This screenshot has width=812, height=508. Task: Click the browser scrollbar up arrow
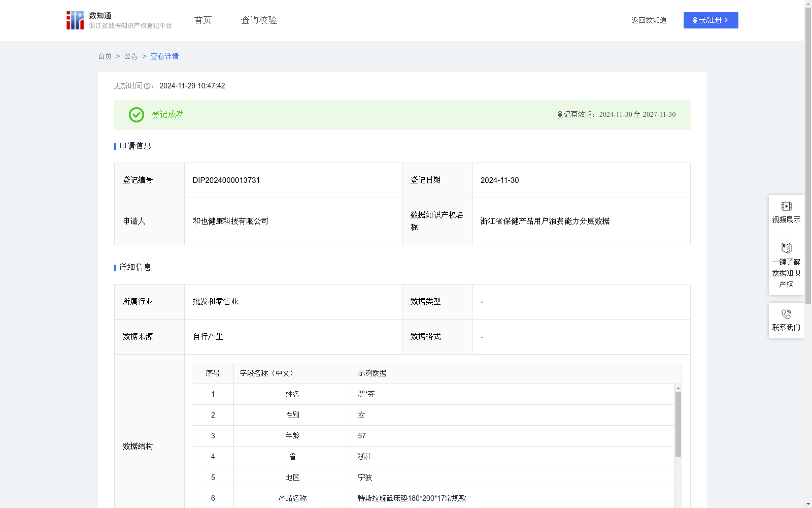(x=808, y=4)
